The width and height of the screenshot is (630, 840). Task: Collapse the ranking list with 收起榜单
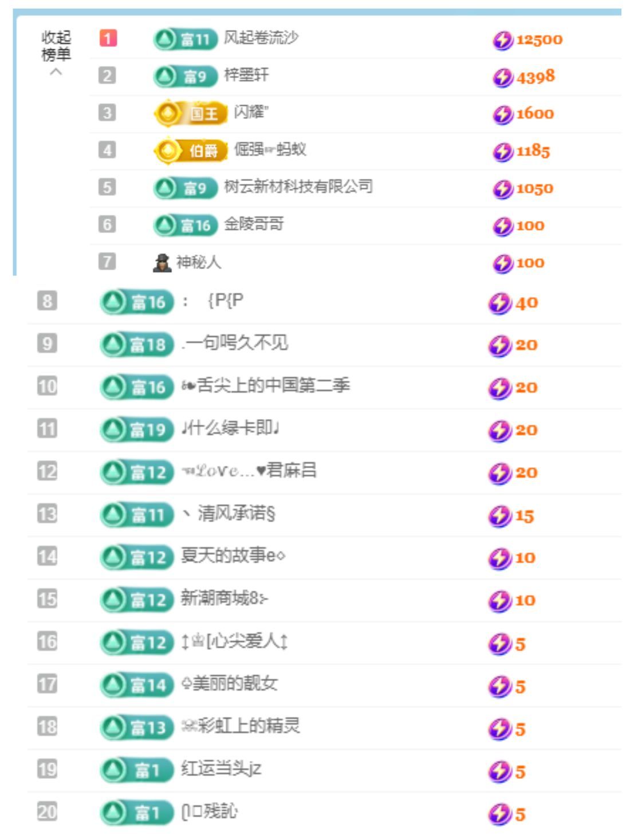56,46
